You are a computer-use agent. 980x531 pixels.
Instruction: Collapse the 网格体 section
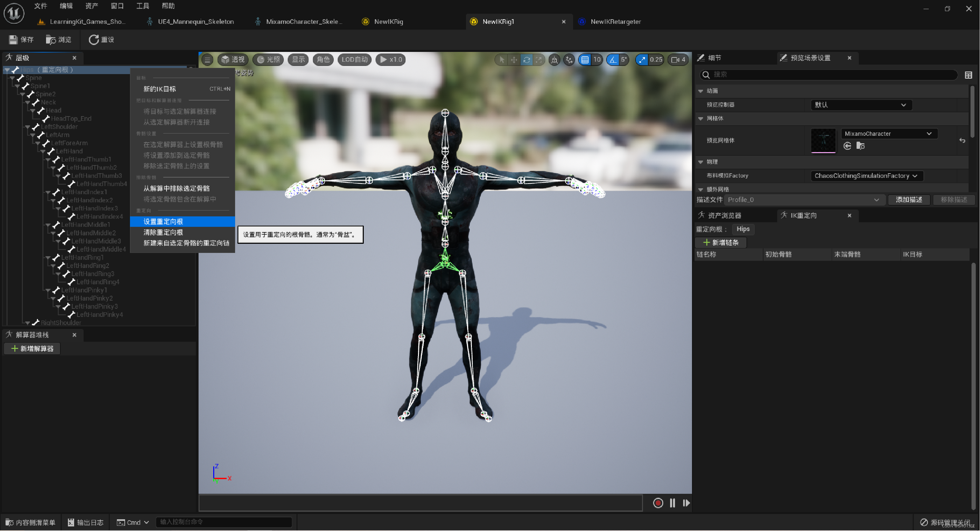click(701, 118)
